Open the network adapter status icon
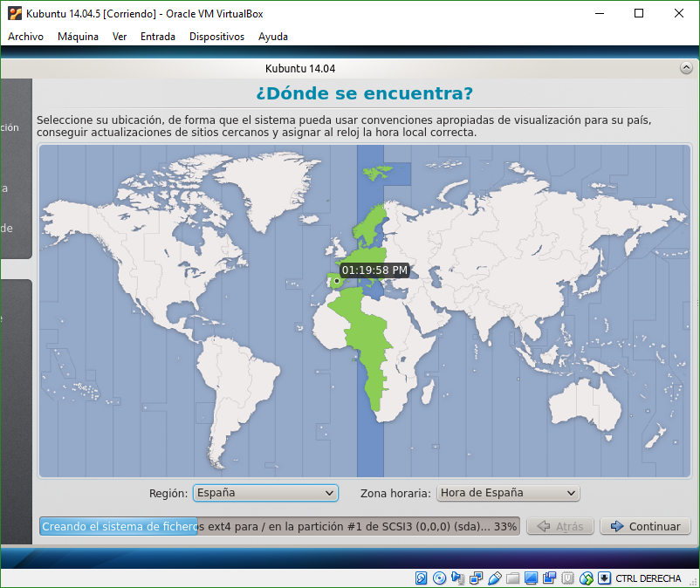This screenshot has width=700, height=588. [476, 578]
